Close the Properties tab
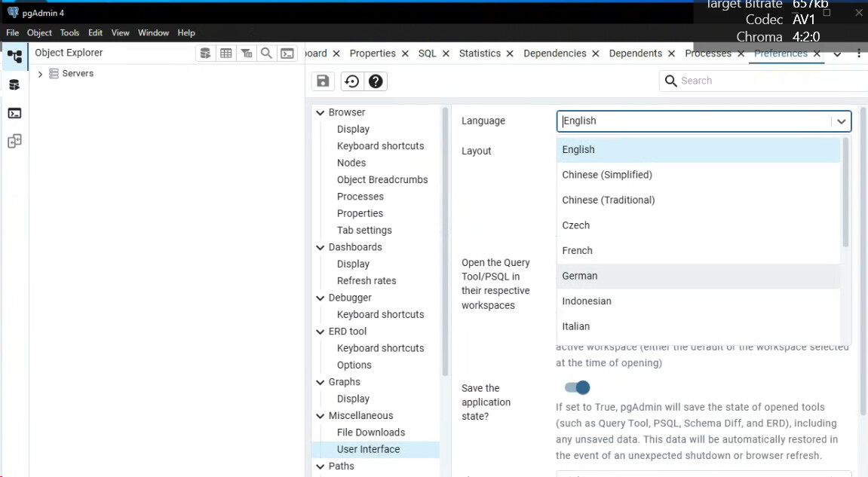 [x=405, y=54]
